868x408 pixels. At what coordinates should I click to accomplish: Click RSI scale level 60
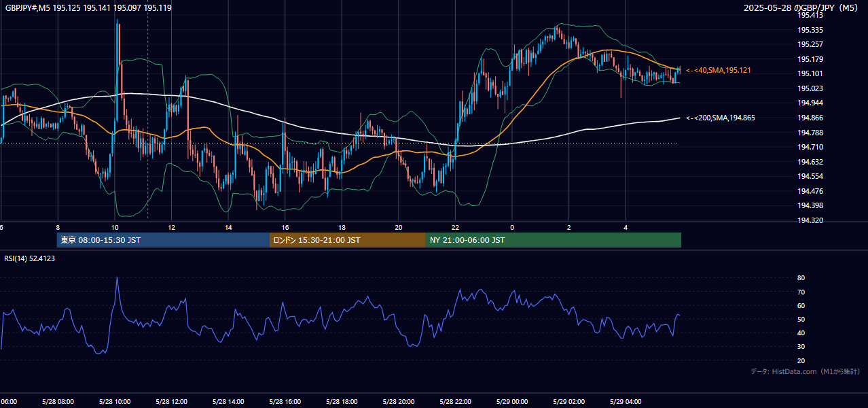click(801, 305)
